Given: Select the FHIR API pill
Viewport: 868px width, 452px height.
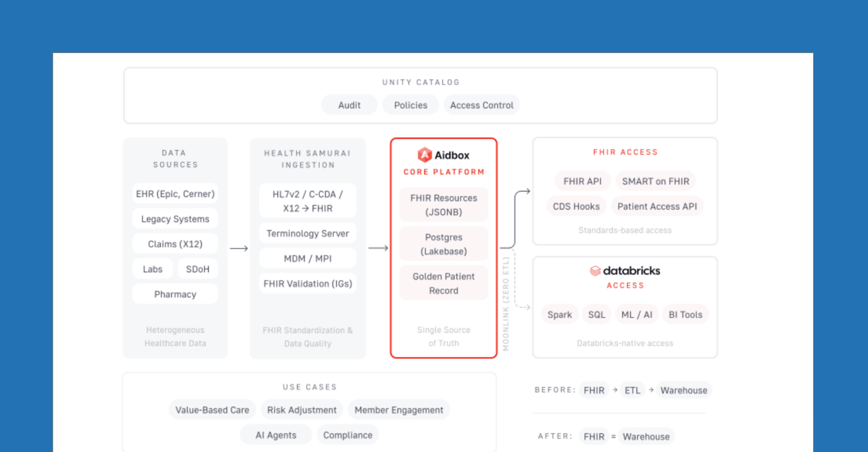Looking at the screenshot, I should pos(582,181).
